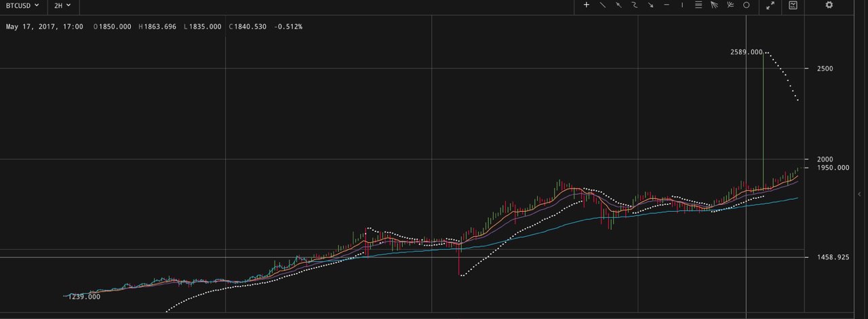Click the 2589.000 high price label
The image size is (868, 319).
click(x=746, y=52)
